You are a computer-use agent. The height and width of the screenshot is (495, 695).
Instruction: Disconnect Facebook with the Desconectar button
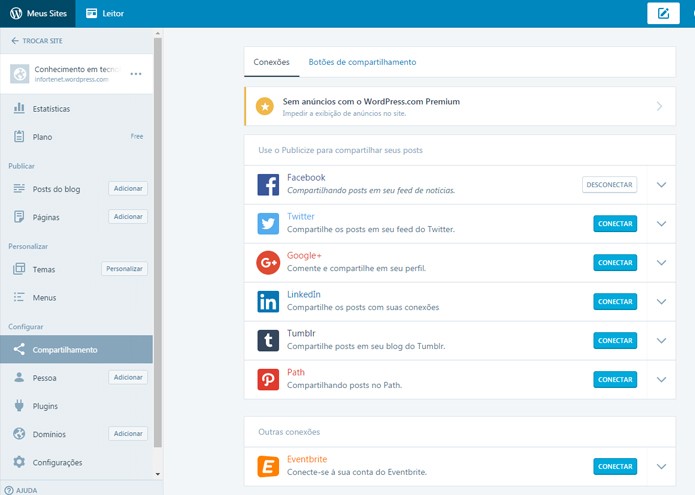(609, 185)
